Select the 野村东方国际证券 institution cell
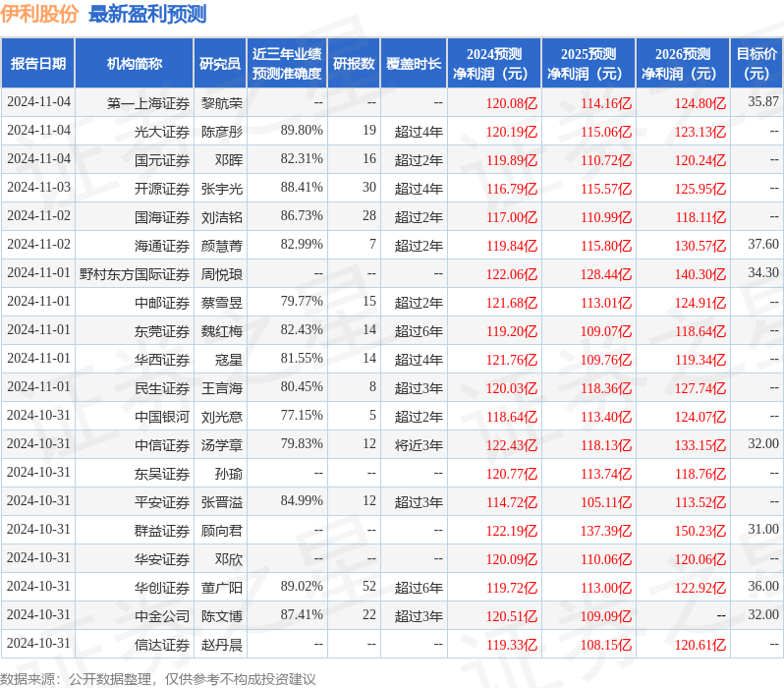The width and height of the screenshot is (784, 688). [135, 274]
